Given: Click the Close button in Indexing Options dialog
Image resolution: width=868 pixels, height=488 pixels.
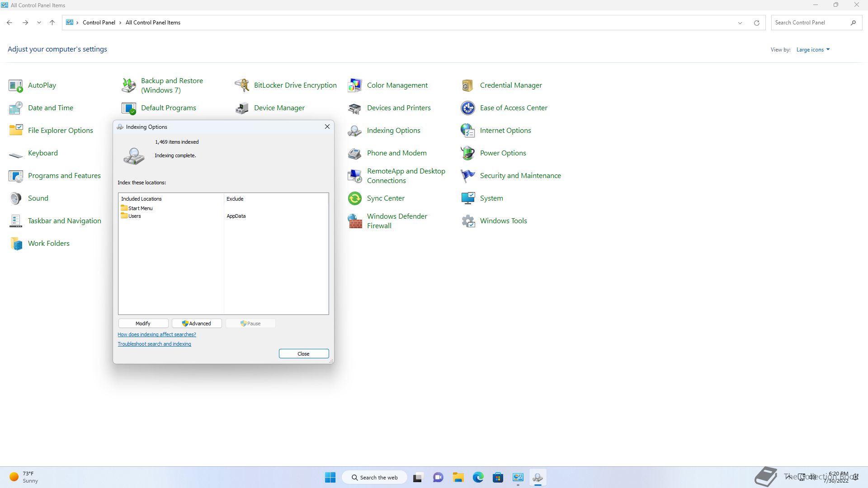Looking at the screenshot, I should tap(304, 354).
